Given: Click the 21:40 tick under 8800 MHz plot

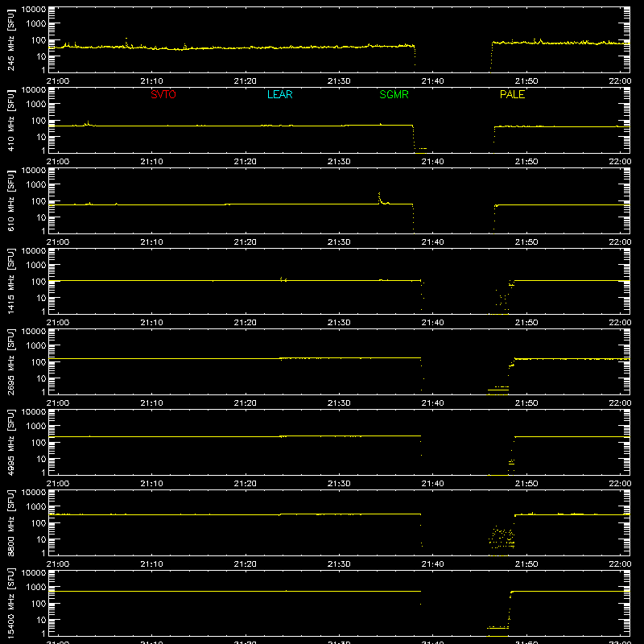Looking at the screenshot, I should click(432, 564).
